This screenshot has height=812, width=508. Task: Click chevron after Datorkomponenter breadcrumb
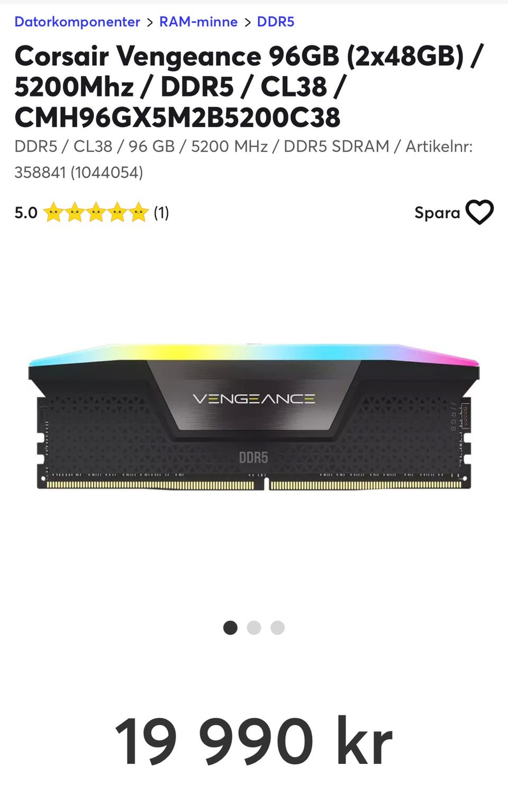[x=150, y=22]
